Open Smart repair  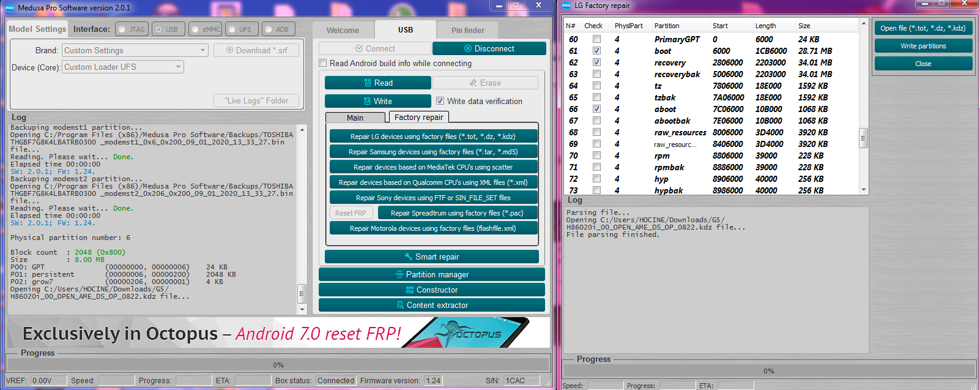tap(431, 257)
